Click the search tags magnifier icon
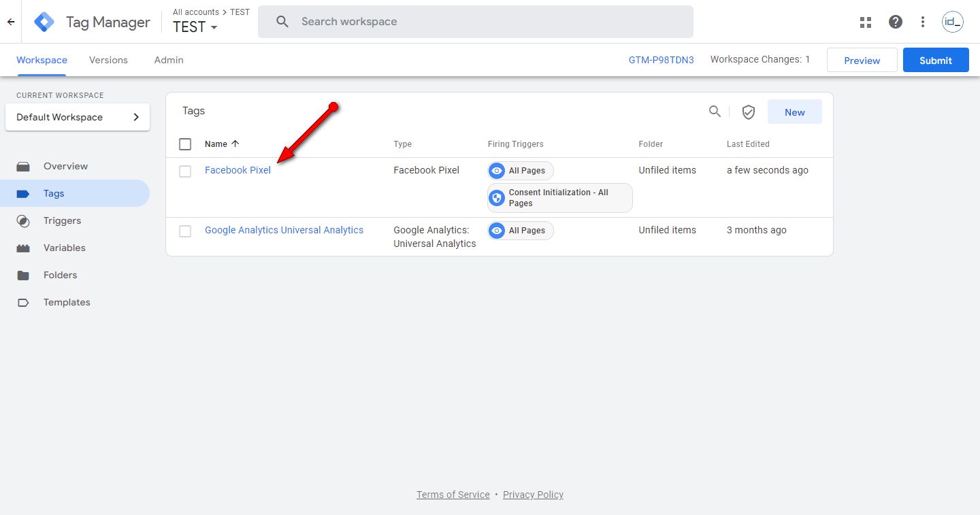This screenshot has width=980, height=515. point(715,112)
